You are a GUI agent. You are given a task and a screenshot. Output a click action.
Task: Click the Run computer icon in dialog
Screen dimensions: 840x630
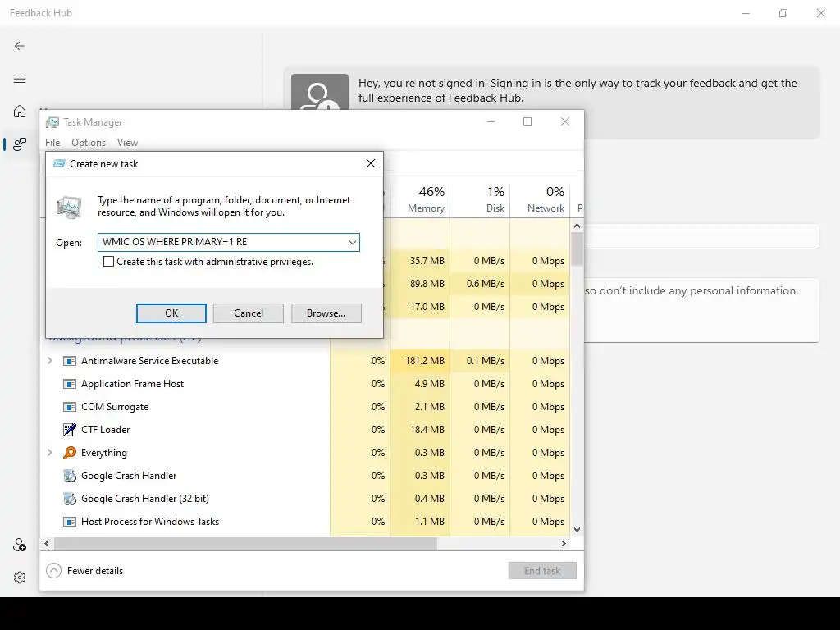pyautogui.click(x=69, y=207)
